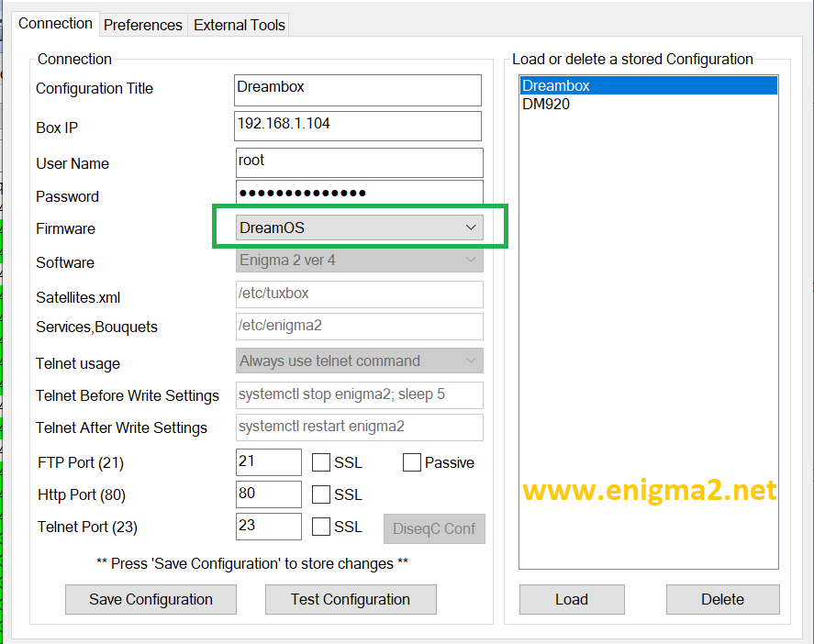Click the Telnet Port field
Image resolution: width=814 pixels, height=644 pixels.
tap(268, 527)
